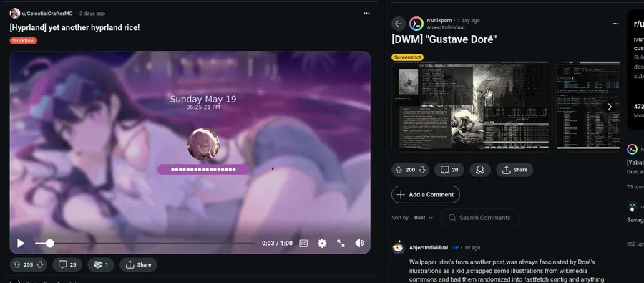Viewport: 644px width, 283px height.
Task: Downvote the Gustave Doré post
Action: coord(422,170)
